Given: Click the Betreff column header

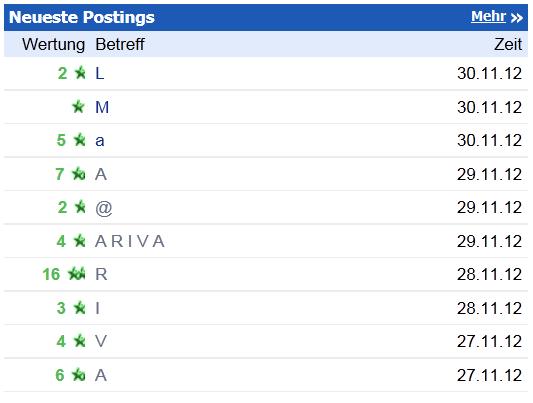Looking at the screenshot, I should pos(120,44).
